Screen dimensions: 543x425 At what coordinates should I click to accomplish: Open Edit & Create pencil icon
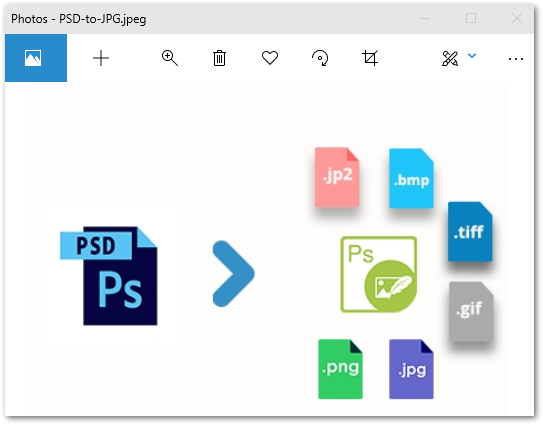[x=450, y=58]
